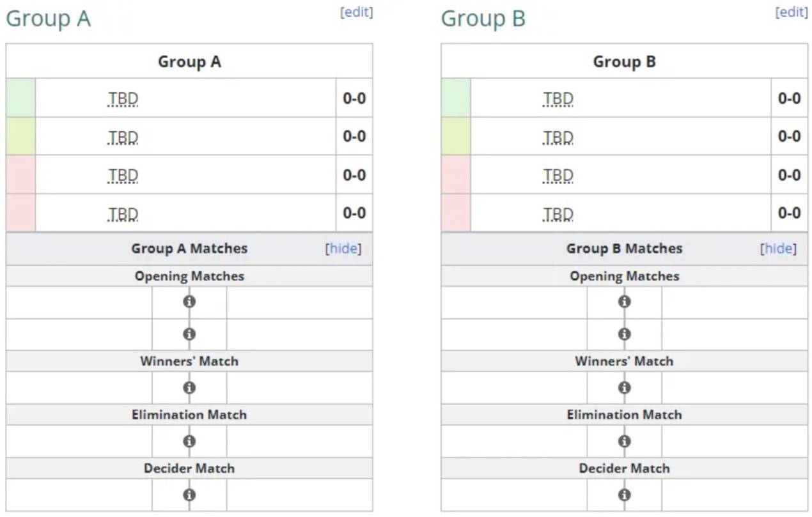Click third TBD team in Group B
Screen dimensions: 812x517
tap(558, 176)
